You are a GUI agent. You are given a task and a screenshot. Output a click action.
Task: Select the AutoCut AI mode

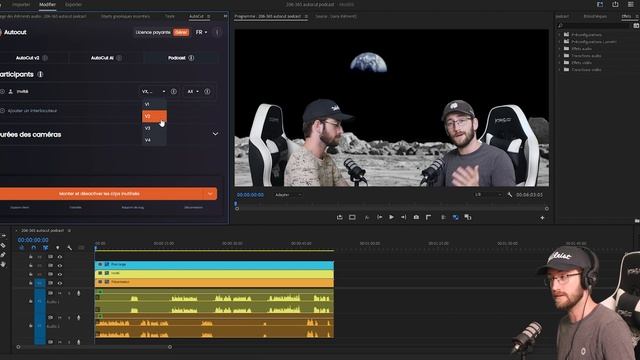tap(106, 58)
